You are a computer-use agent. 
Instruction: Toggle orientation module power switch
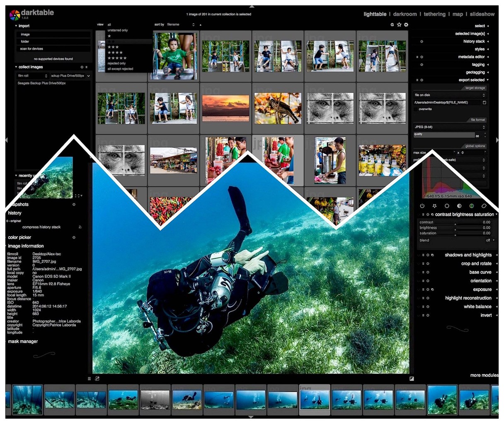point(419,281)
